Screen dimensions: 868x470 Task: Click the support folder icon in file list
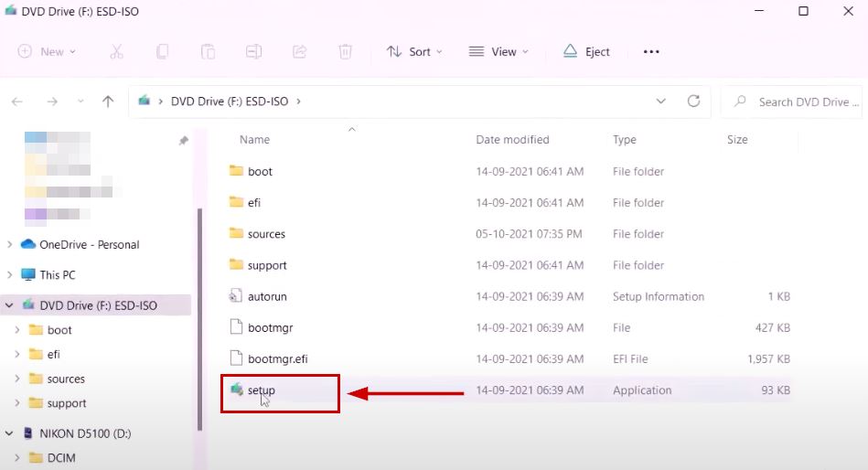tap(236, 264)
